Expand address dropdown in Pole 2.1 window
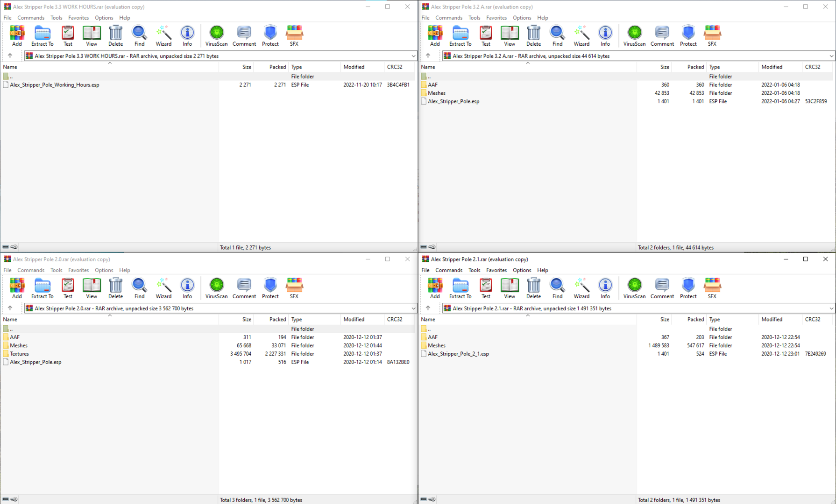 [831, 308]
